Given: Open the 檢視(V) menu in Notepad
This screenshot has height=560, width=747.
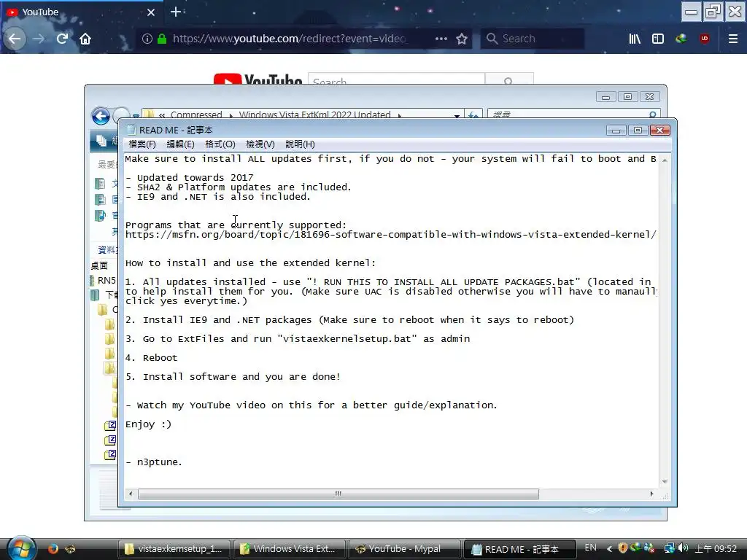Looking at the screenshot, I should point(260,144).
